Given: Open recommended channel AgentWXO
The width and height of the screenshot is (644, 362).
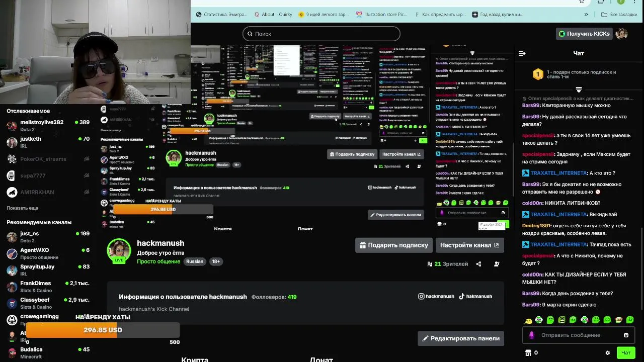Looking at the screenshot, I should tap(48, 253).
